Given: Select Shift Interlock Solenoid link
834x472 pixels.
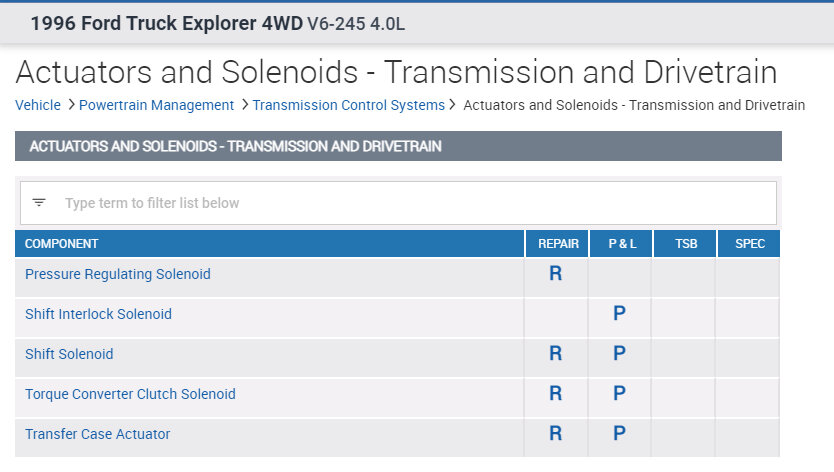Looking at the screenshot, I should click(98, 314).
